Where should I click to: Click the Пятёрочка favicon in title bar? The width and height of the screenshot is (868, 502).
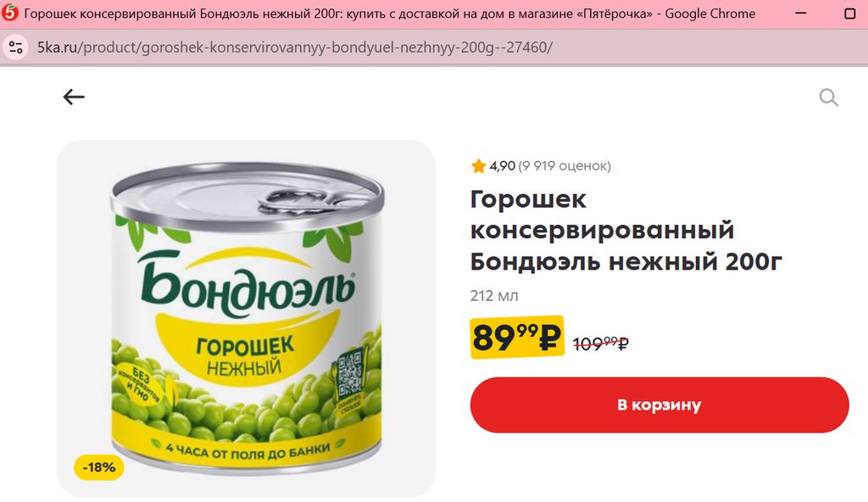9,13
